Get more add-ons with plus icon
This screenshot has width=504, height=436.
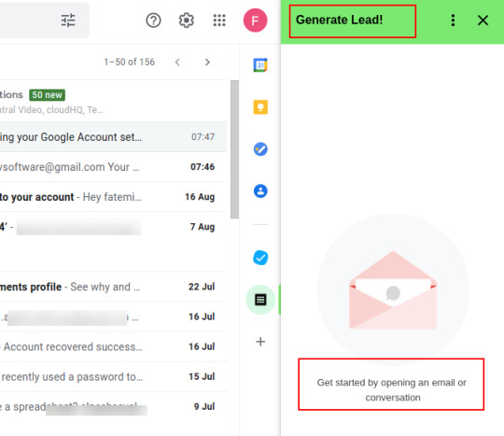pyautogui.click(x=260, y=342)
